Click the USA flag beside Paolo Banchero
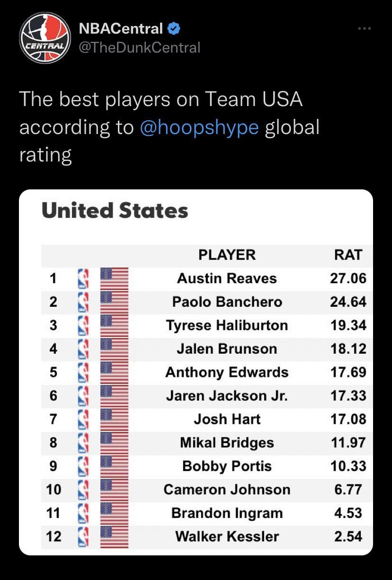 point(114,302)
